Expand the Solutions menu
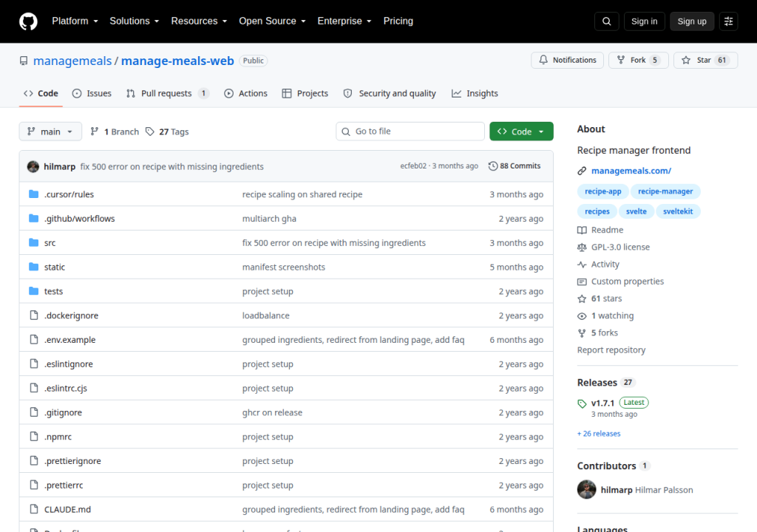 135,21
